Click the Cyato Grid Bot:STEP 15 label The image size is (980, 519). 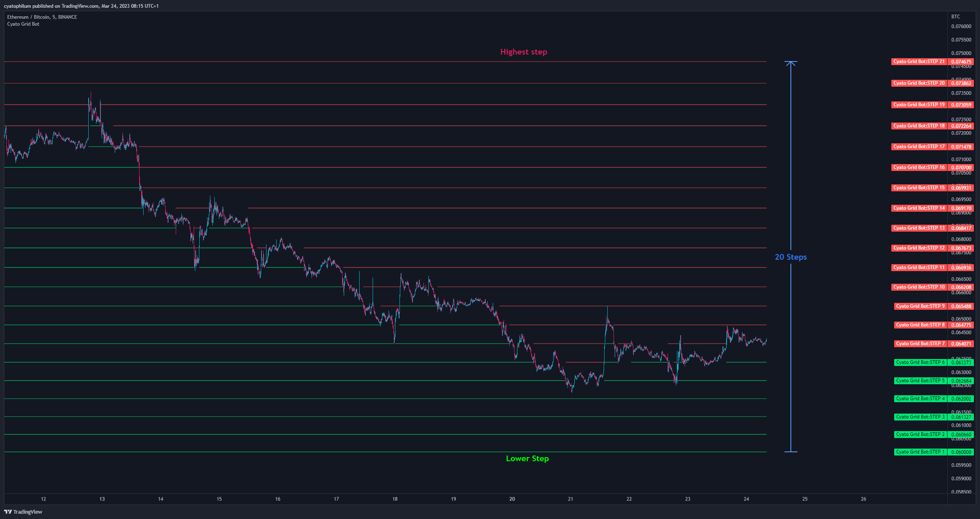(x=919, y=188)
